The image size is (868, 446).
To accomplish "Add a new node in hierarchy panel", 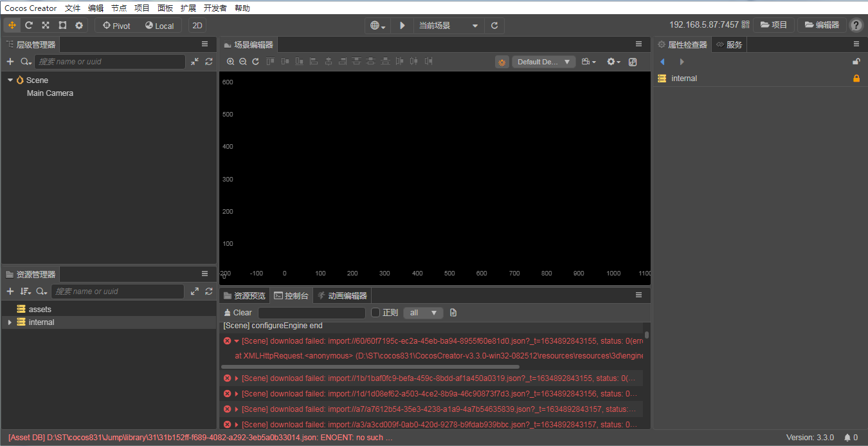I will point(10,62).
